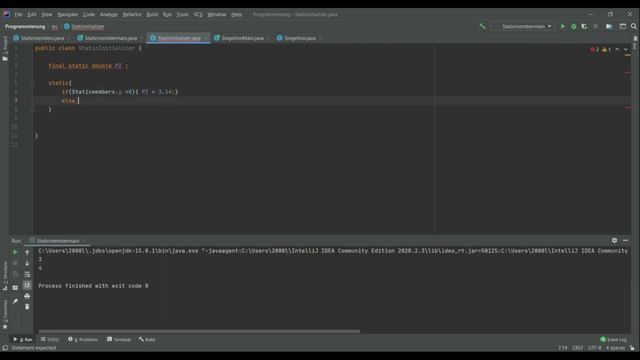
Task: Run with coverage shield icon
Action: pos(584,26)
